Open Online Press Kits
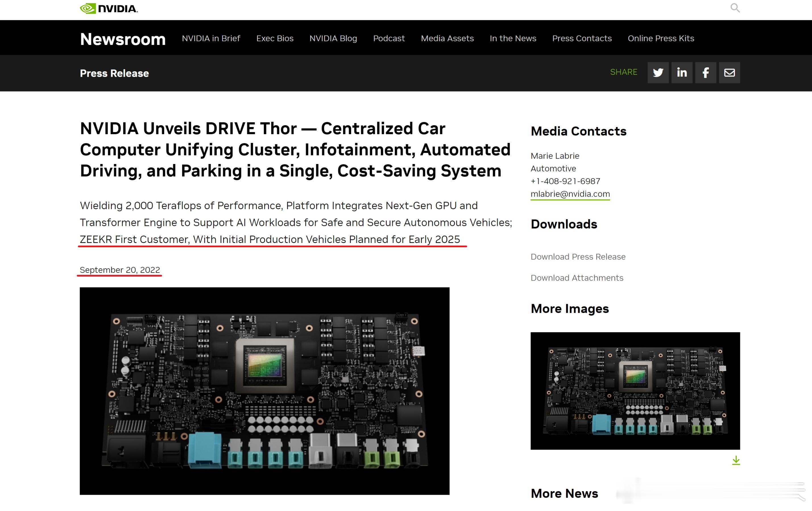The image size is (812, 511). pos(661,38)
